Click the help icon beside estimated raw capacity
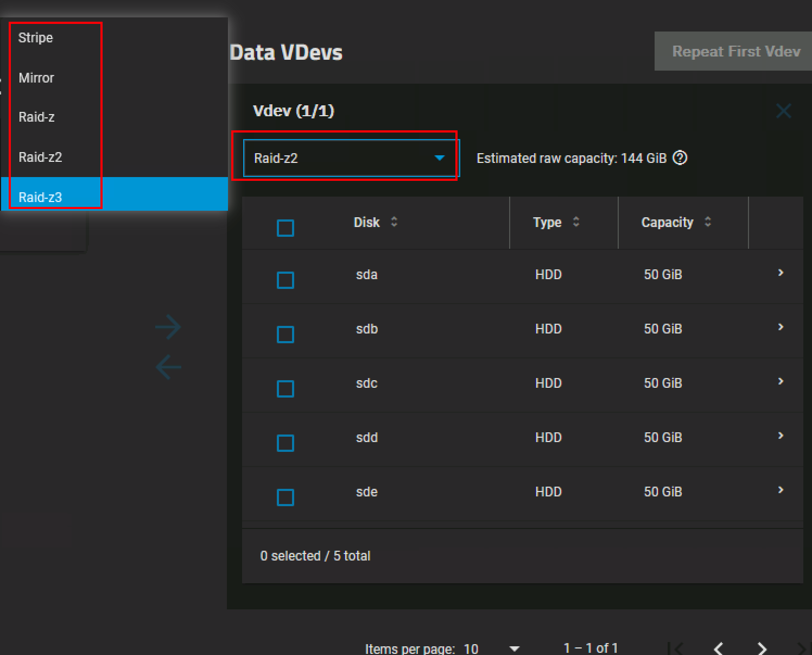This screenshot has width=812, height=655. pyautogui.click(x=680, y=158)
